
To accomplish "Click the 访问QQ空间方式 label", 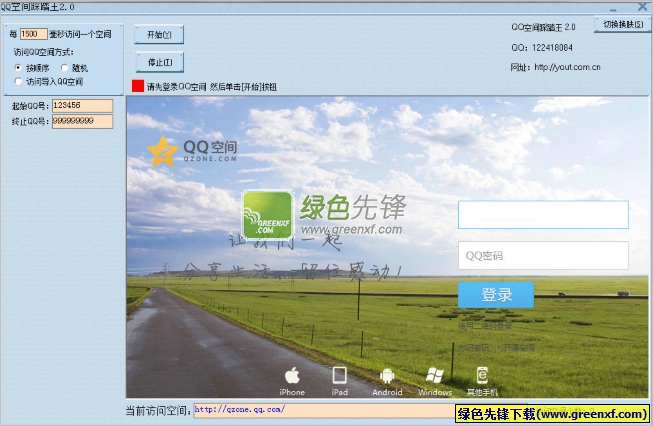I will click(43, 52).
